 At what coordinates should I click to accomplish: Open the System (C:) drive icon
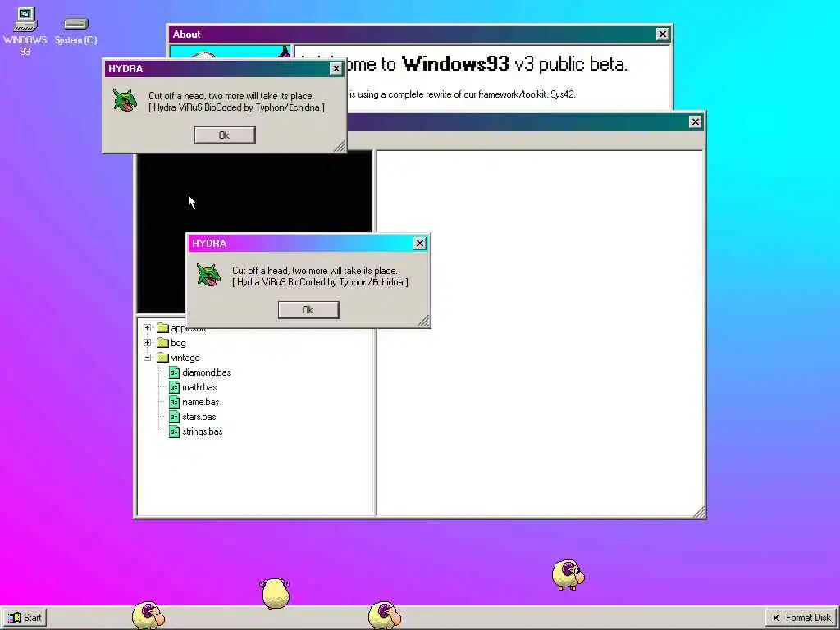pyautogui.click(x=75, y=31)
